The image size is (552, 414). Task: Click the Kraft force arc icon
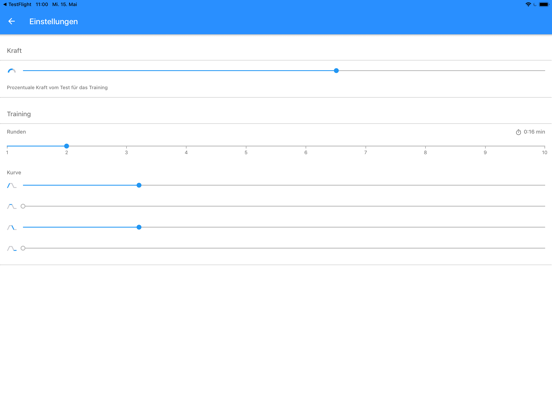pyautogui.click(x=12, y=71)
